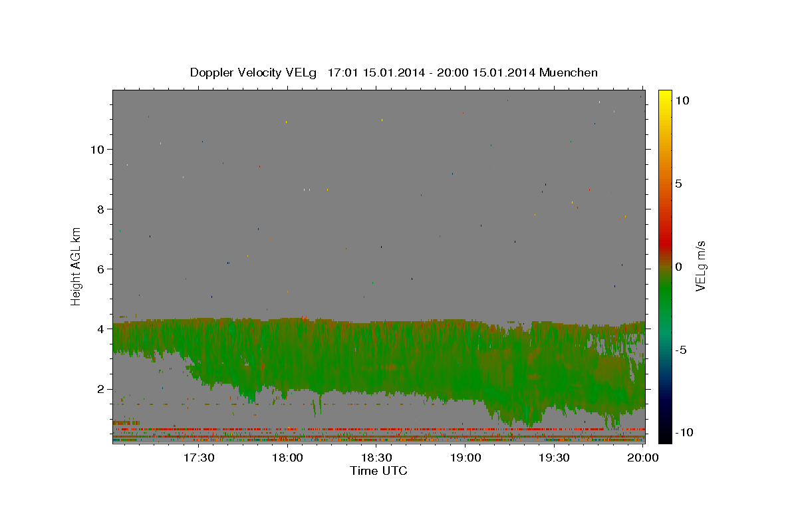Click the colorbar value -10 label
Screen dimensions: 798x532
(x=684, y=432)
